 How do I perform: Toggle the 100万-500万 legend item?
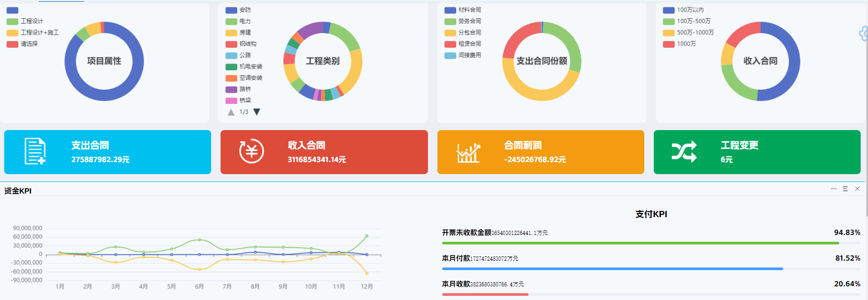point(686,22)
